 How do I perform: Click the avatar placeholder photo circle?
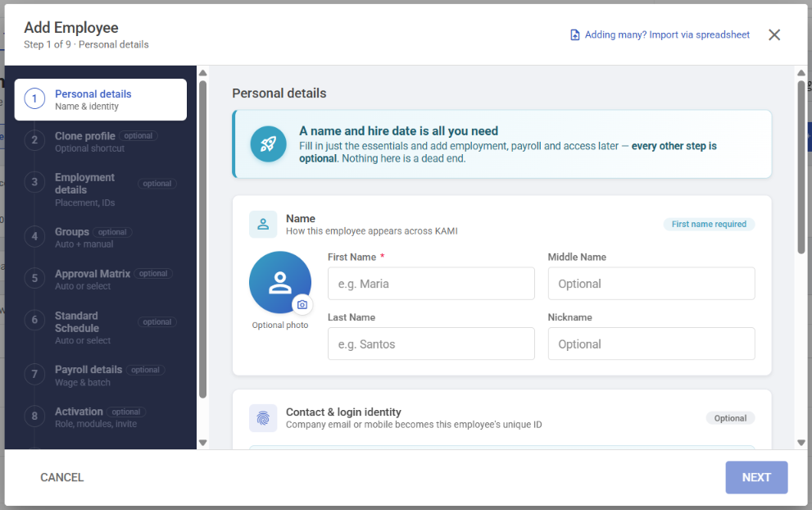(280, 283)
